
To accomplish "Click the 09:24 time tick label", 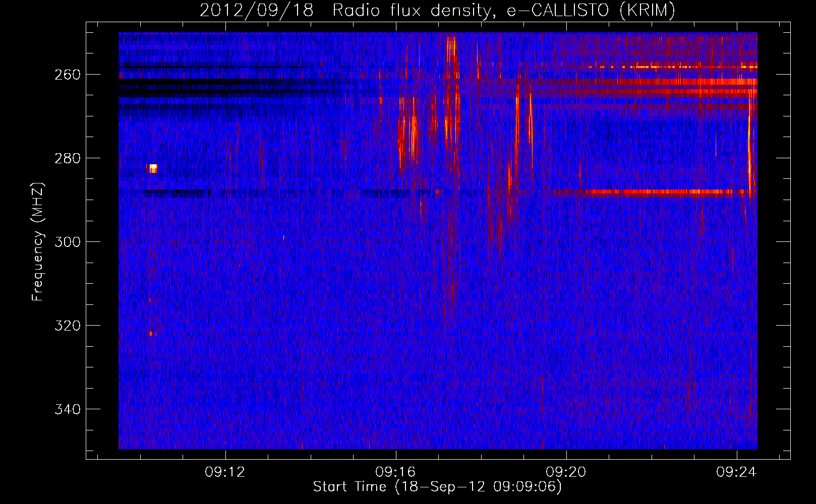I will [737, 472].
